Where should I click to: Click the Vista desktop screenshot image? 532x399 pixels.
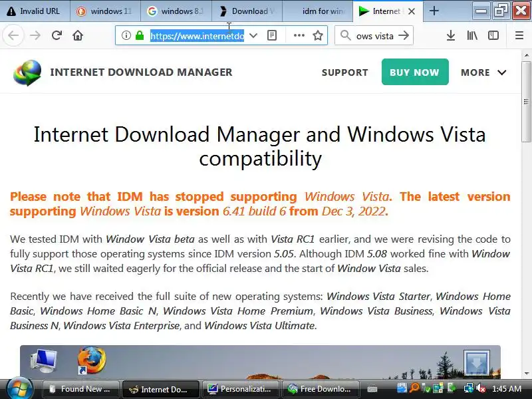coord(260,362)
